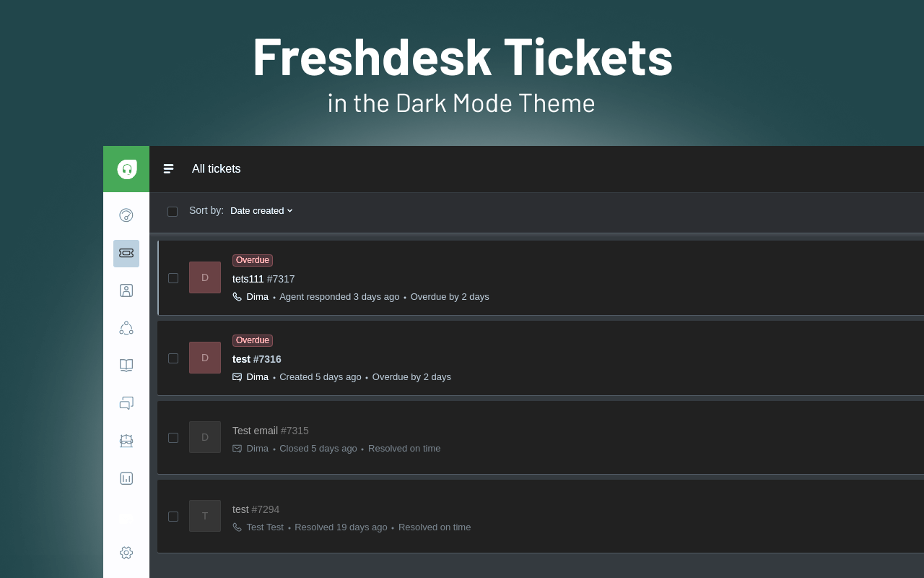
Task: Open the Contacts icon
Action: (x=126, y=290)
